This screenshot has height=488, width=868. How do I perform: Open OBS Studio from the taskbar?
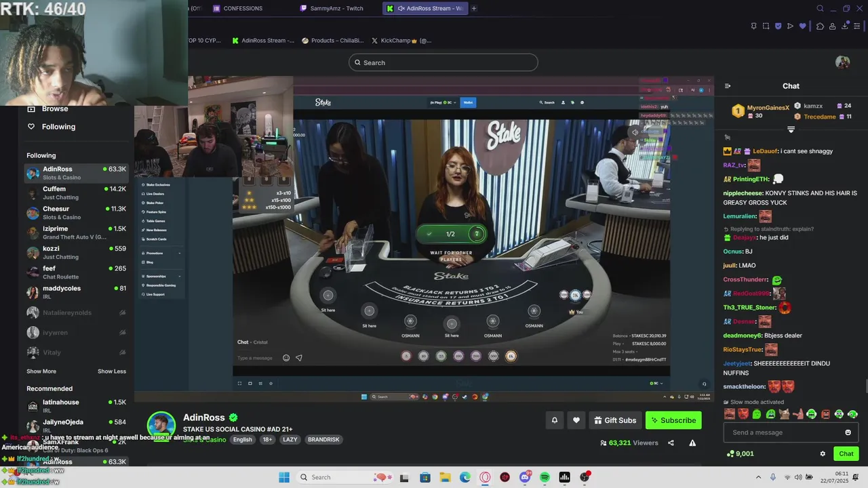click(585, 477)
